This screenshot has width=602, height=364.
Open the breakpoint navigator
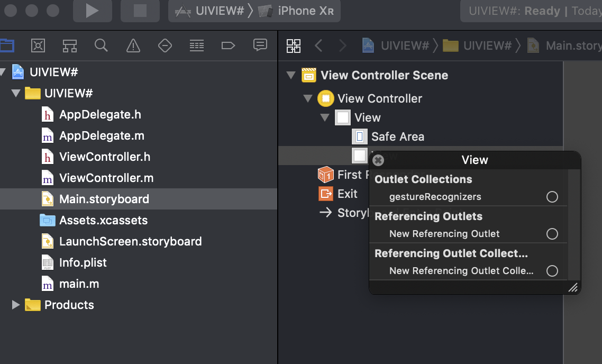tap(228, 46)
